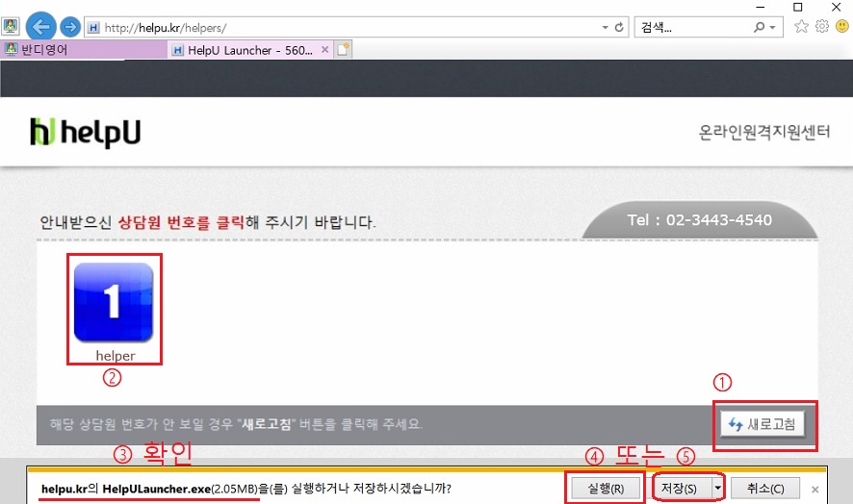The height and width of the screenshot is (504, 853).
Task: Click the search magnifier icon
Action: point(759,27)
